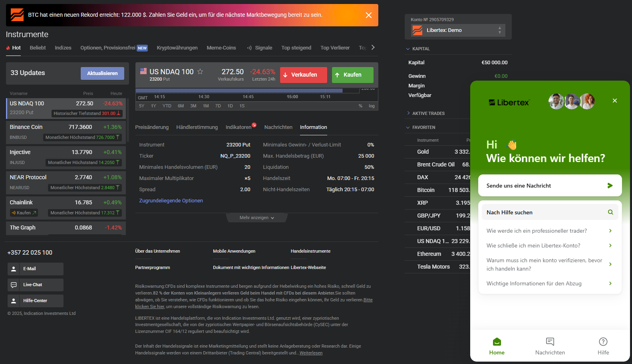Click the down arrow icon on Verkaufen
Screen dimensions: 632x364
(285, 75)
